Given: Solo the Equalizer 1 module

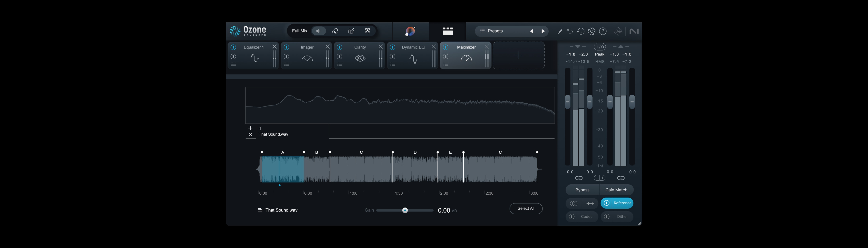Looking at the screenshot, I should 233,56.
